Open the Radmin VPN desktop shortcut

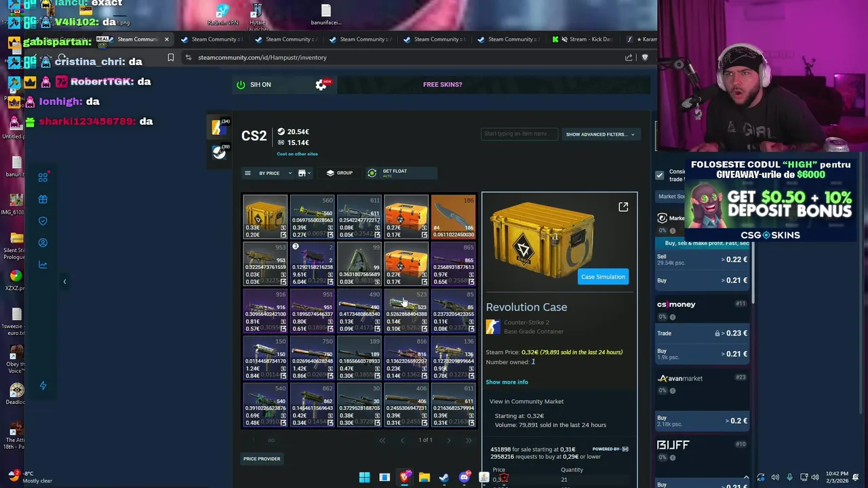(x=222, y=15)
